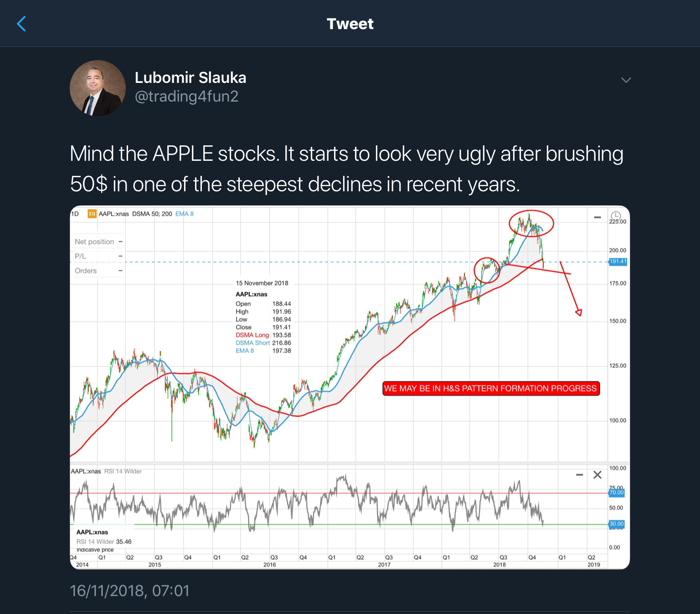
Task: Close the RSI 14 Wilder panel
Action: tap(597, 475)
